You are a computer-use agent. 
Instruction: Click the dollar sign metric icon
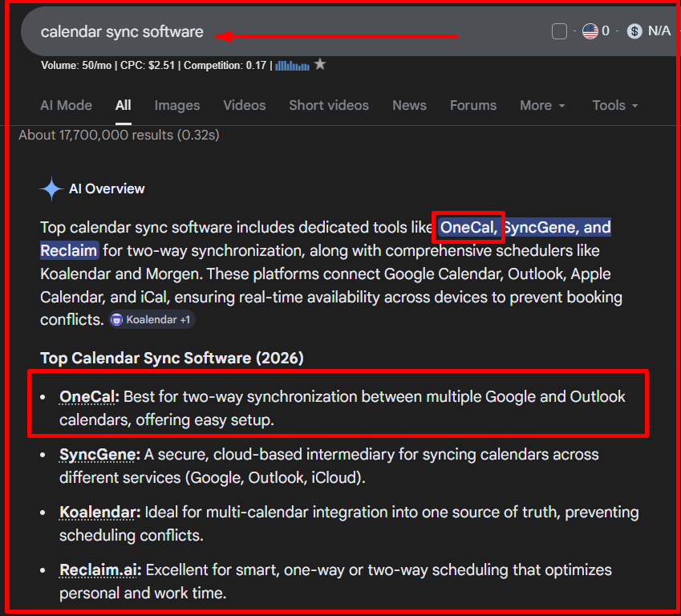633,31
